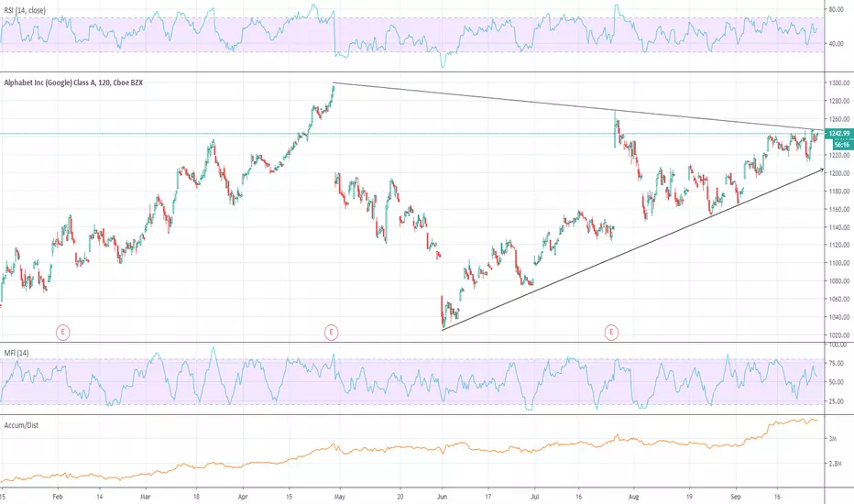Click the Feb label on time axis

(x=58, y=497)
